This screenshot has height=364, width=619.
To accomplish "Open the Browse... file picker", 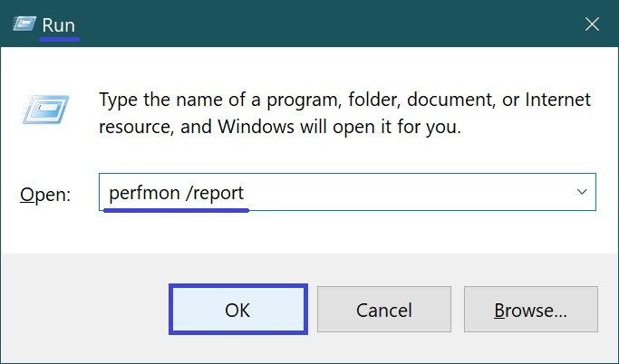I will point(530,310).
